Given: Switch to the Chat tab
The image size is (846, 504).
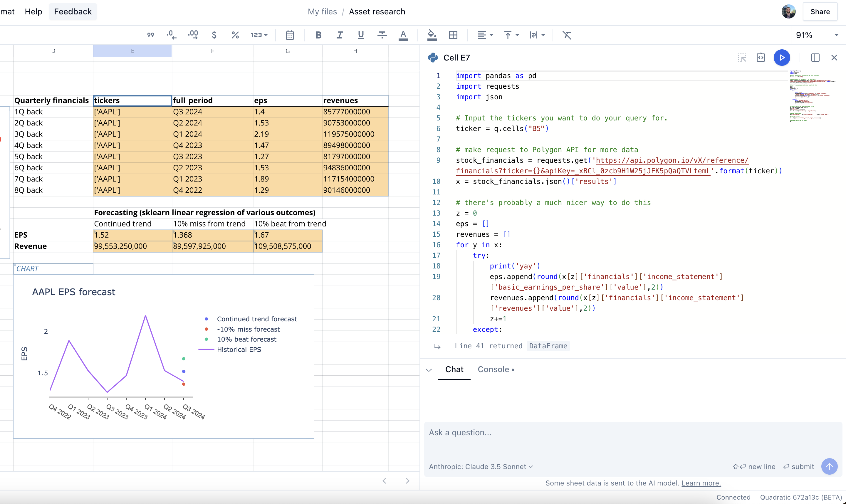Looking at the screenshot, I should click(454, 369).
